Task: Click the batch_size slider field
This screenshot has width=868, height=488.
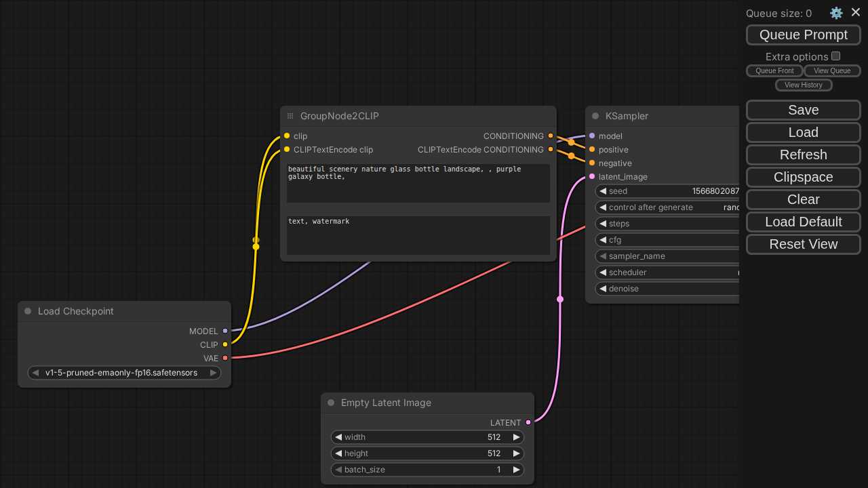Action: coord(427,470)
